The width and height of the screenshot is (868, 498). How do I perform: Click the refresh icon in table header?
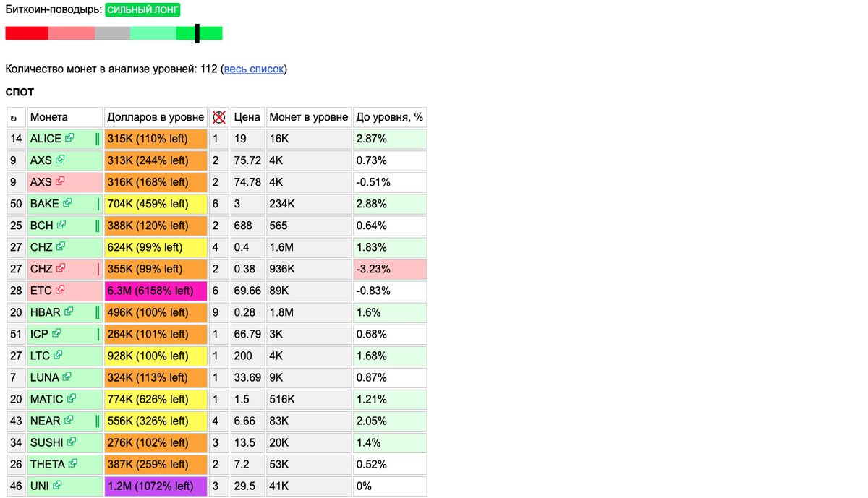tap(14, 118)
